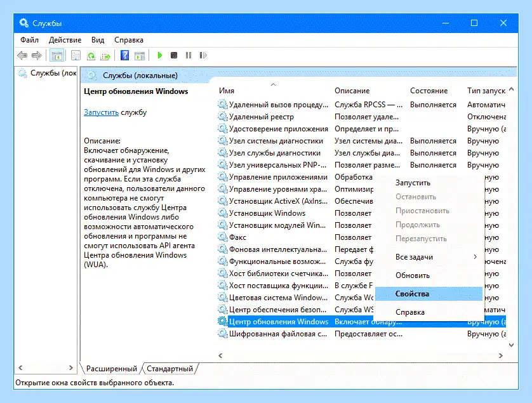The width and height of the screenshot is (532, 403).
Task: Switch to the Расширенный tab
Action: (x=111, y=368)
